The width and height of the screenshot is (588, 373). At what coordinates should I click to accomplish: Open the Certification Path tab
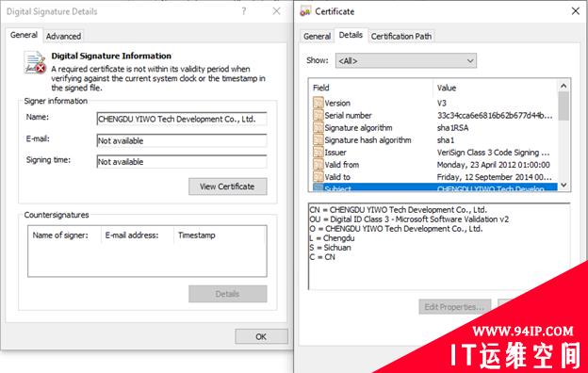pyautogui.click(x=401, y=37)
